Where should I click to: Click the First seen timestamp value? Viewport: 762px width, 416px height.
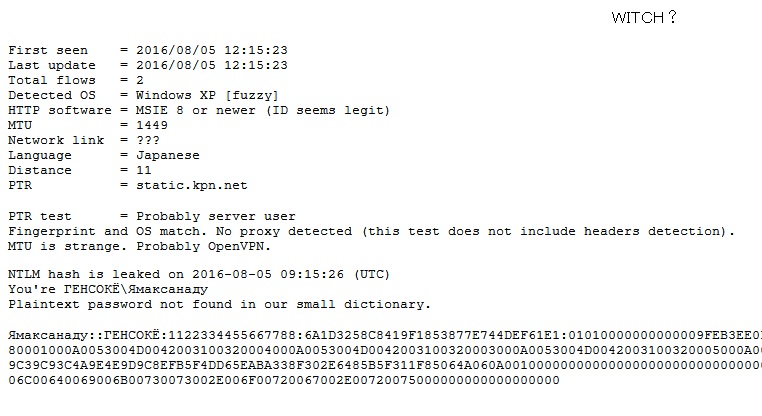pyautogui.click(x=212, y=50)
